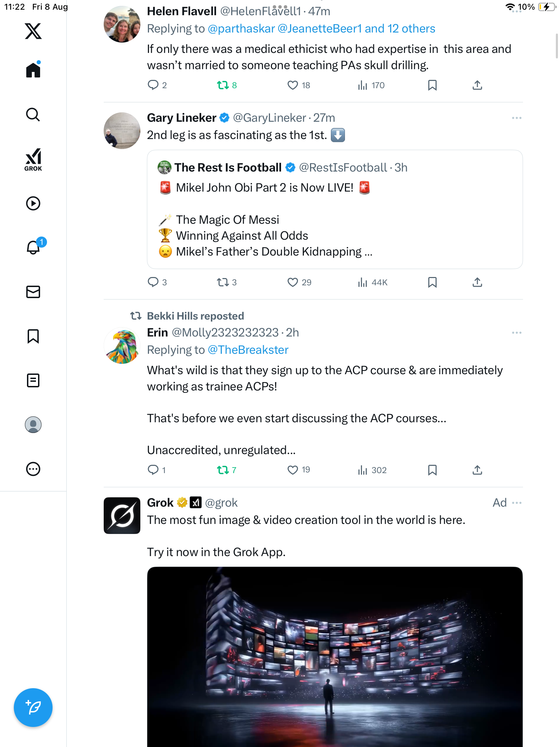Like Helen Flavell's reply

[x=292, y=85]
